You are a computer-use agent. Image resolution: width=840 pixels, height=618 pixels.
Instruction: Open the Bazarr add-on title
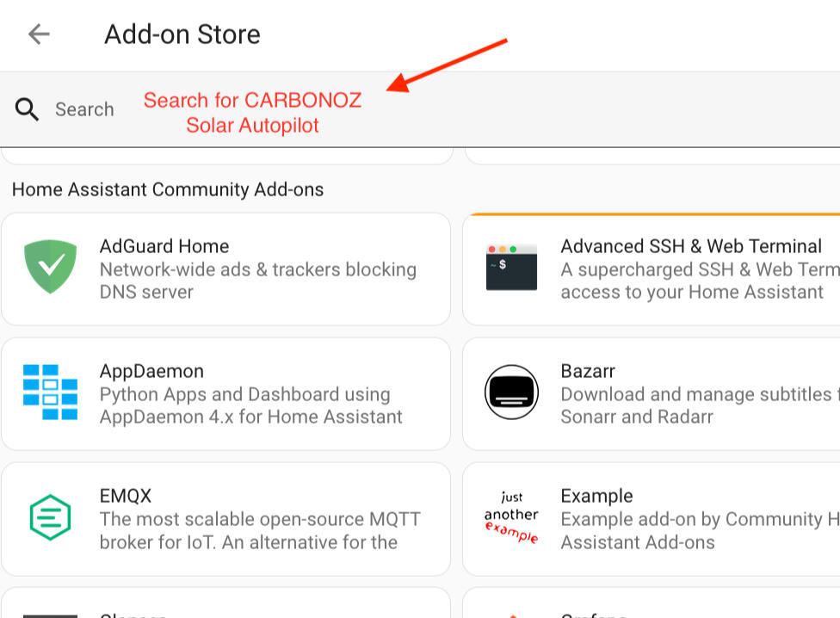(588, 371)
